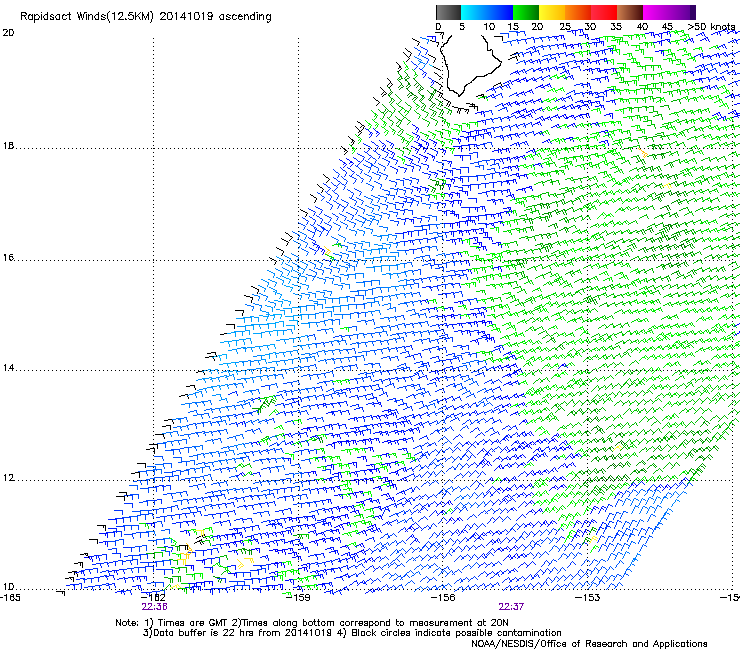Click the cyan 5-10 knots legend color

[474, 12]
